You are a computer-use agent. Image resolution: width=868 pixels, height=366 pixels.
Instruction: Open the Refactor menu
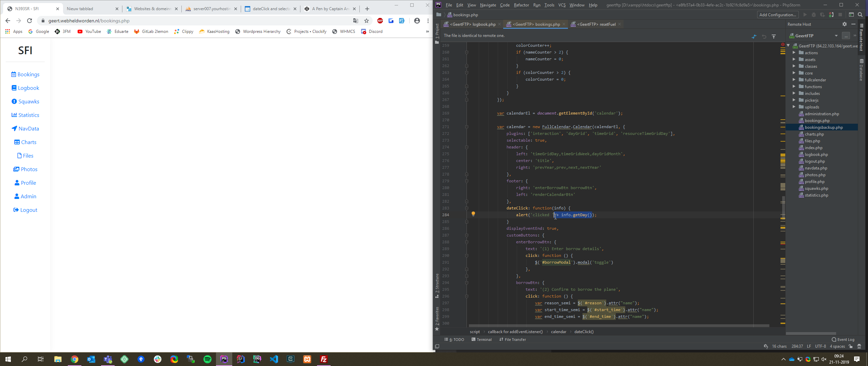[x=521, y=5]
